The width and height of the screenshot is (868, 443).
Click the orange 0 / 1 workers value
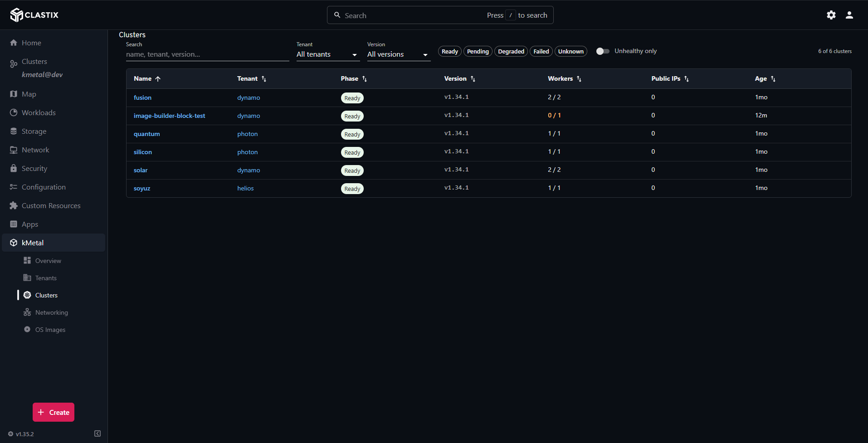[x=554, y=115]
